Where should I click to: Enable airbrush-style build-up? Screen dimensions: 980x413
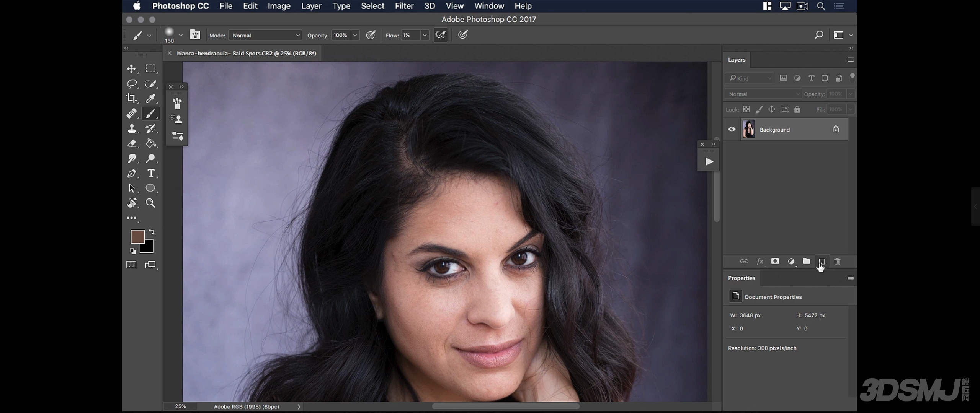[x=441, y=35]
